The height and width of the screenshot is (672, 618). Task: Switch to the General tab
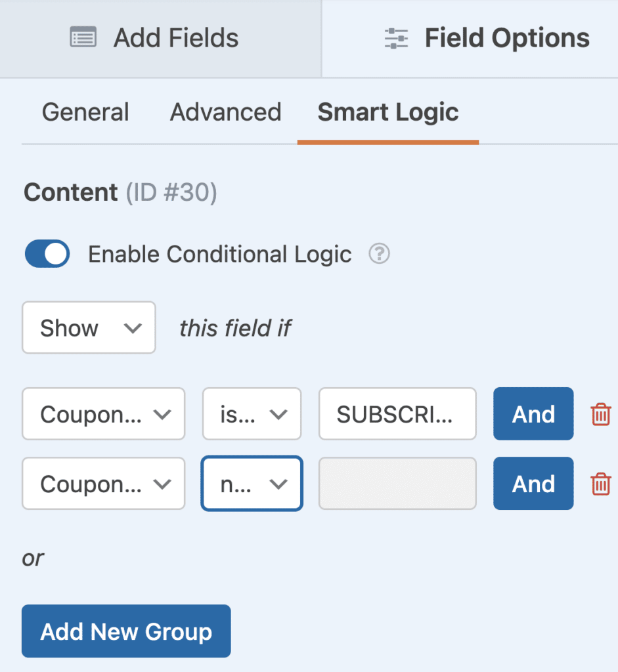pos(85,112)
